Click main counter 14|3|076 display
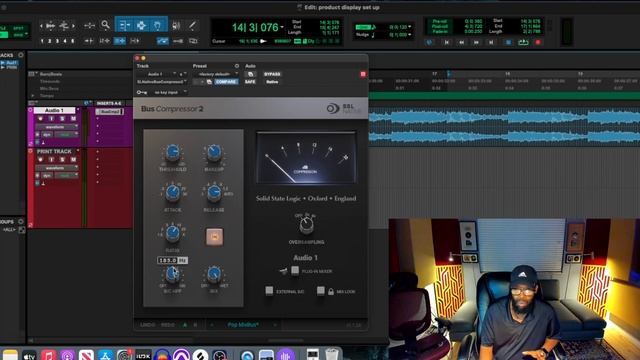Image resolution: width=640 pixels, height=360 pixels. click(255, 27)
